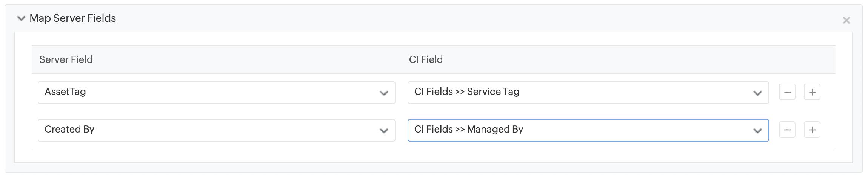The width and height of the screenshot is (868, 180).
Task: Click the Managed By dropdown arrow
Action: pos(757,131)
